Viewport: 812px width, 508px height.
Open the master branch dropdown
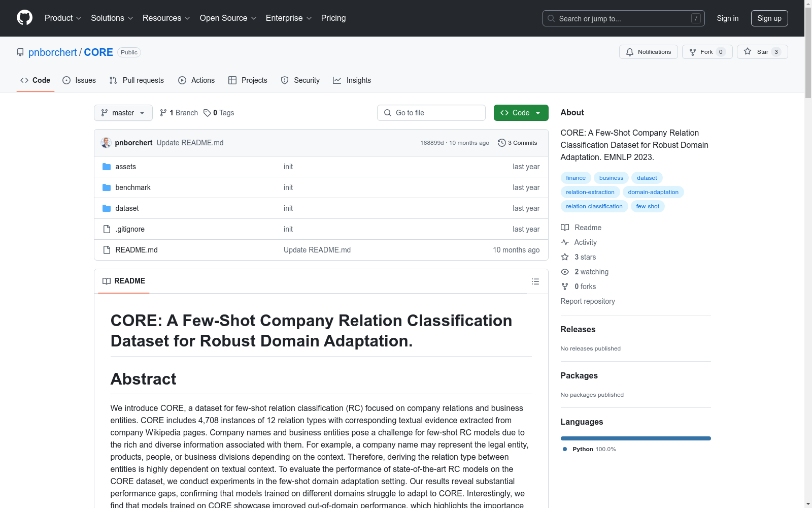123,113
